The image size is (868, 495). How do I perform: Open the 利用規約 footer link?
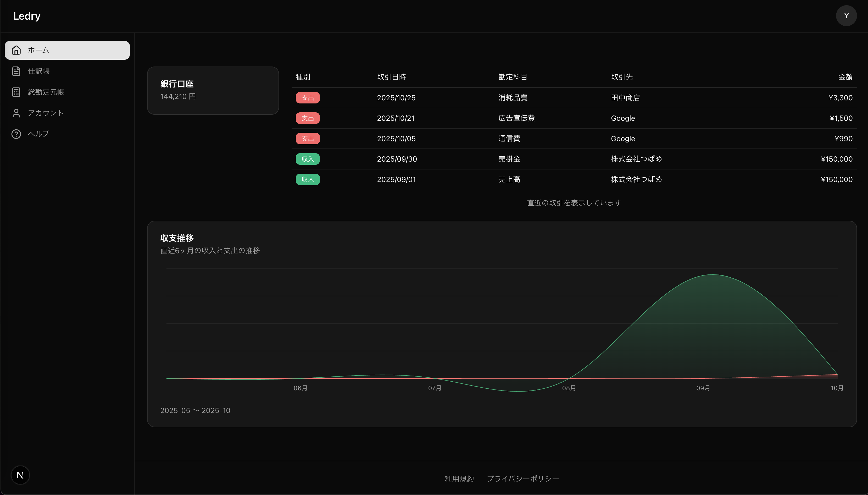click(x=459, y=479)
